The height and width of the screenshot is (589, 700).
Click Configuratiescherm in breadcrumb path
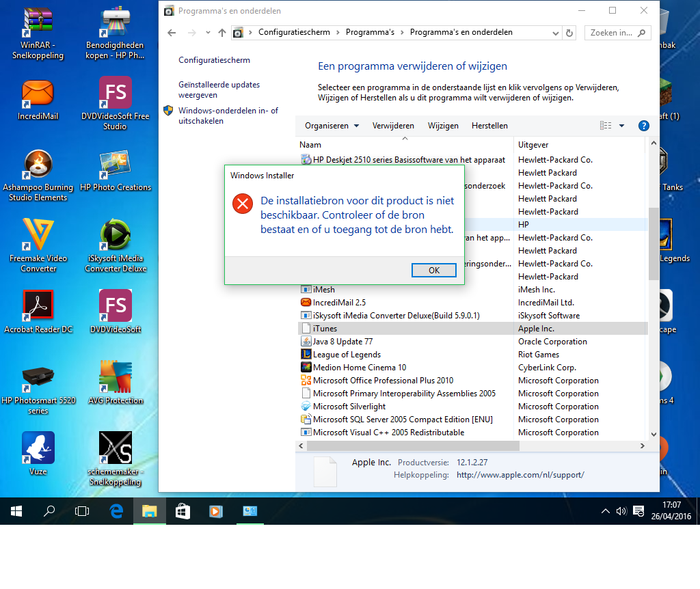(x=294, y=32)
